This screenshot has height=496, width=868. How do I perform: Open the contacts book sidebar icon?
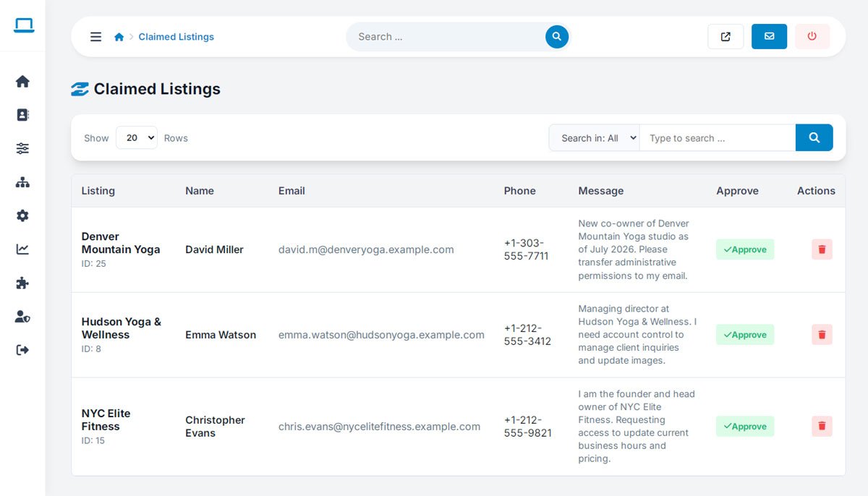pyautogui.click(x=22, y=115)
